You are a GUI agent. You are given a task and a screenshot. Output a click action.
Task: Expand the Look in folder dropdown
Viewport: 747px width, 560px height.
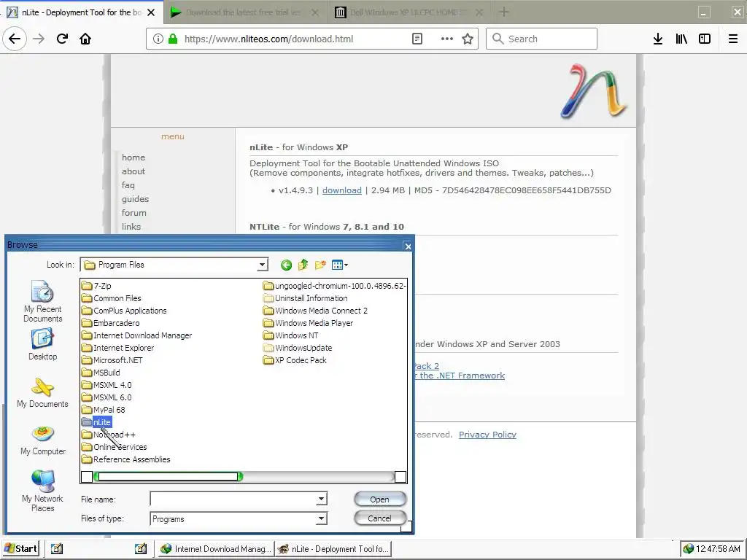[x=262, y=265]
